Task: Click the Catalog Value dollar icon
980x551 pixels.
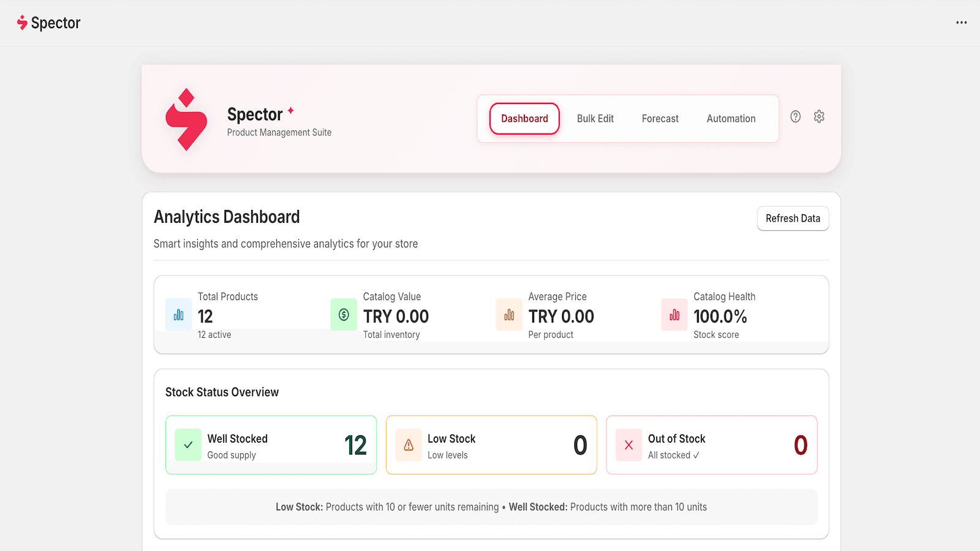Action: [344, 315]
